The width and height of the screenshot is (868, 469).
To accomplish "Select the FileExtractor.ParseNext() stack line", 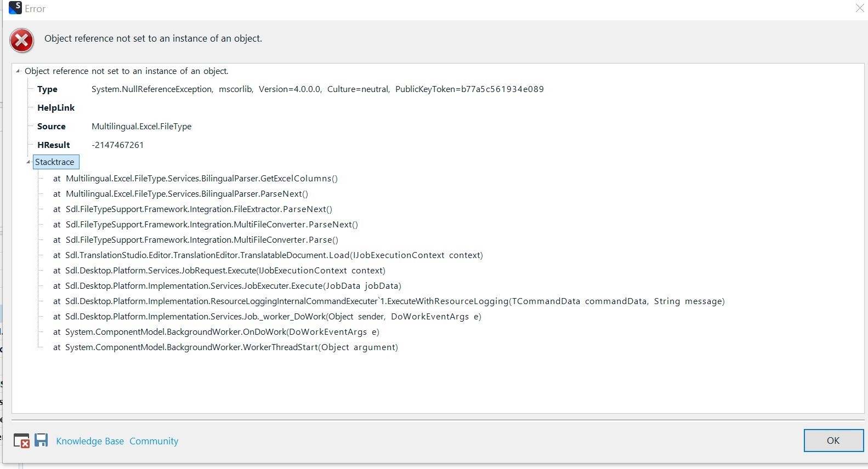I will [x=192, y=209].
